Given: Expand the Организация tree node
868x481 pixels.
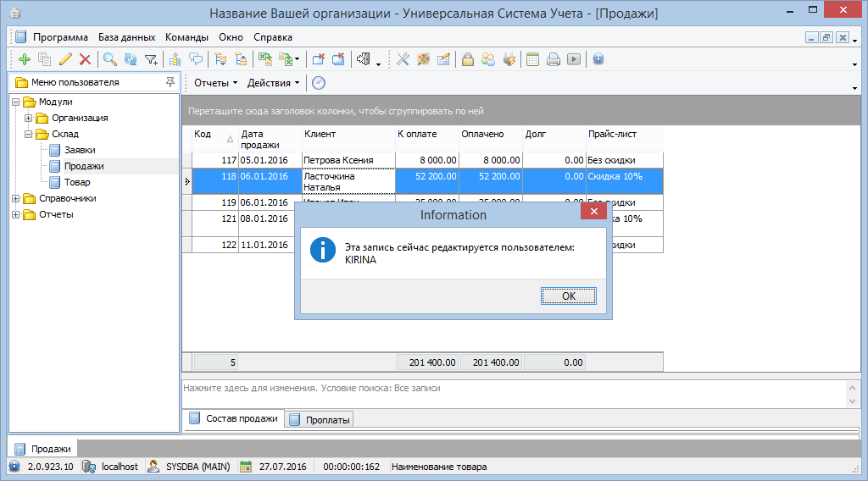Looking at the screenshot, I should 28,119.
